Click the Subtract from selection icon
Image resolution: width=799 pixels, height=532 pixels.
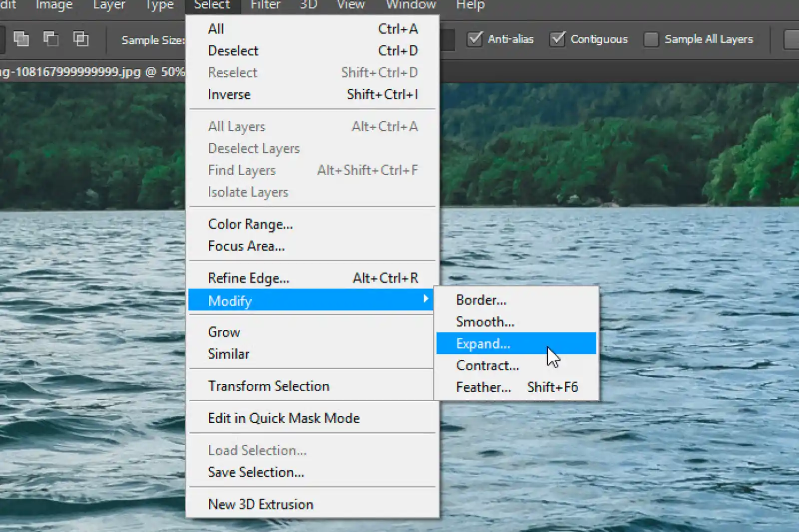coord(51,39)
